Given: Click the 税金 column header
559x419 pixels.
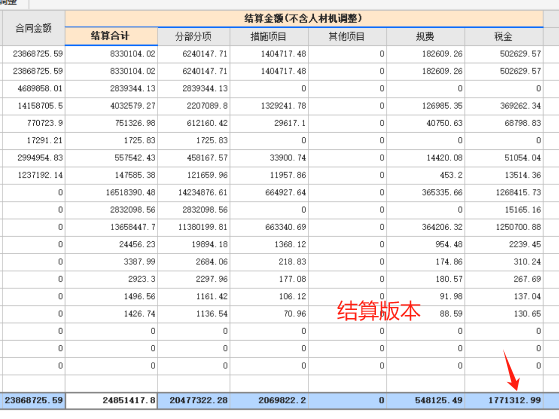Looking at the screenshot, I should click(x=504, y=36).
